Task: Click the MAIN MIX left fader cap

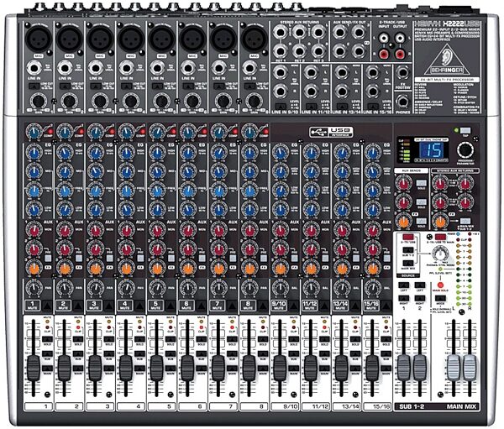Action: [454, 367]
